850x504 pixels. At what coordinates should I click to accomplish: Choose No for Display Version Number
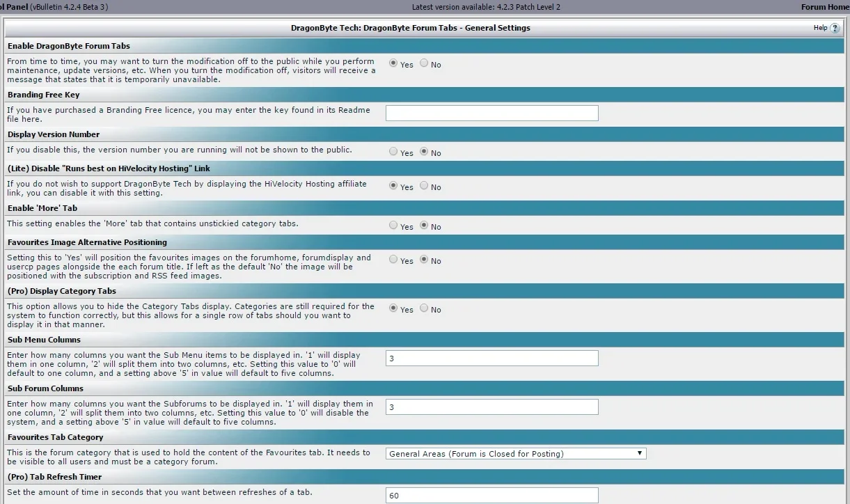click(x=424, y=152)
